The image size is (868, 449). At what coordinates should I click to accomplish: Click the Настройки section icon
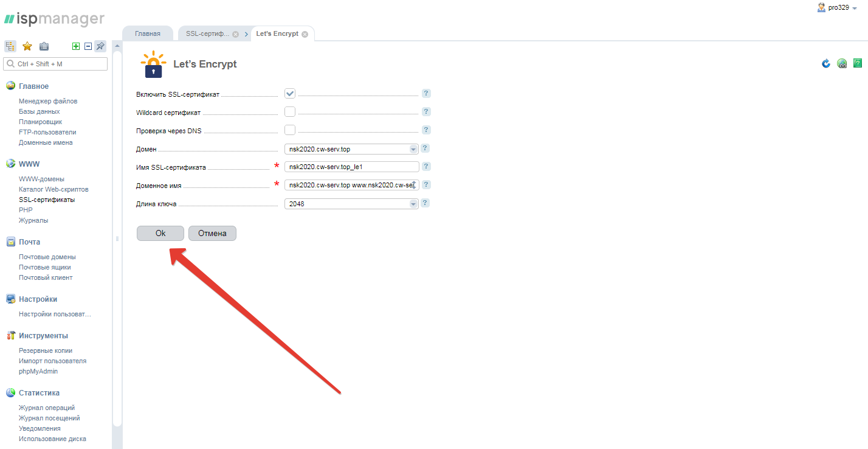point(10,299)
